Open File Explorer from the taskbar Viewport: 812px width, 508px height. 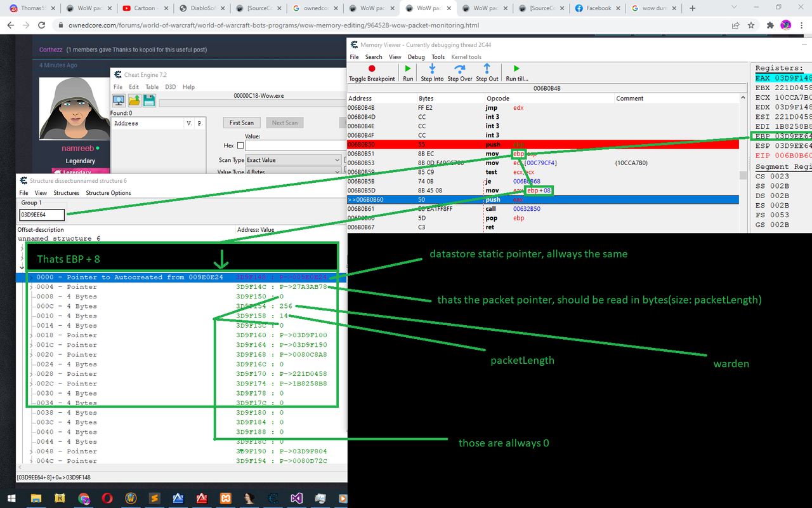tap(36, 498)
